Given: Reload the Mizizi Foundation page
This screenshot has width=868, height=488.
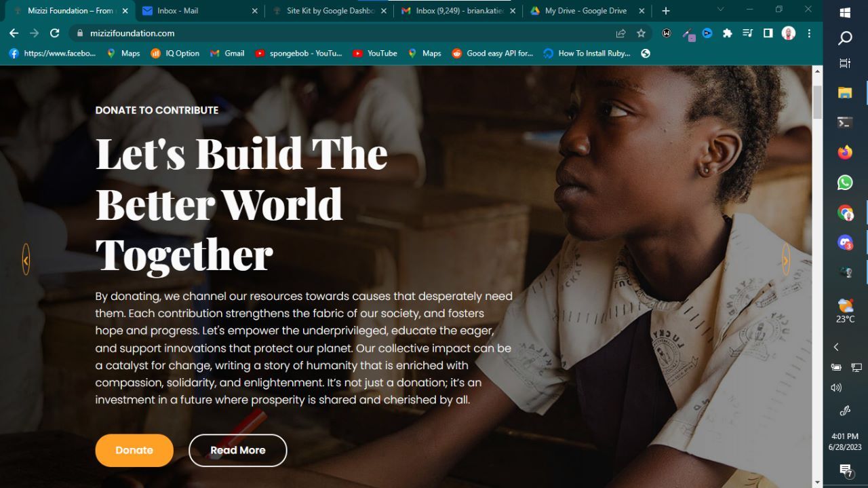Looking at the screenshot, I should 55,33.
